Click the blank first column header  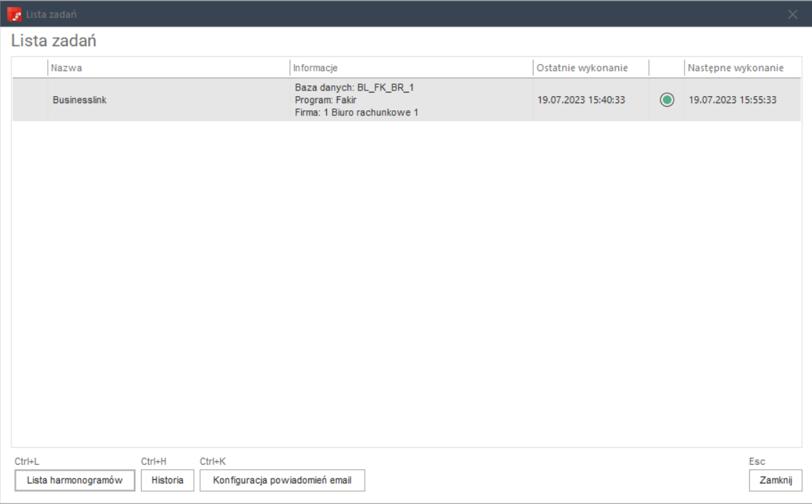click(30, 68)
